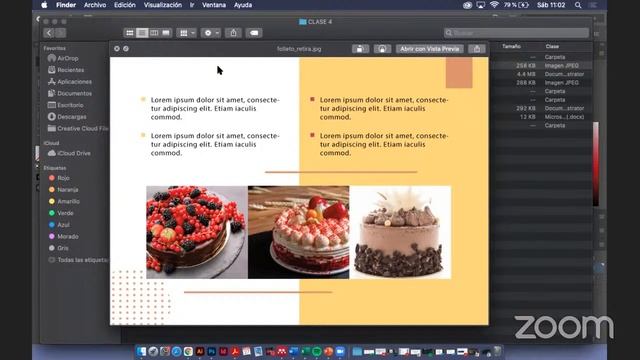The height and width of the screenshot is (360, 640).
Task: Open the Apple menu
Action: tap(44, 5)
